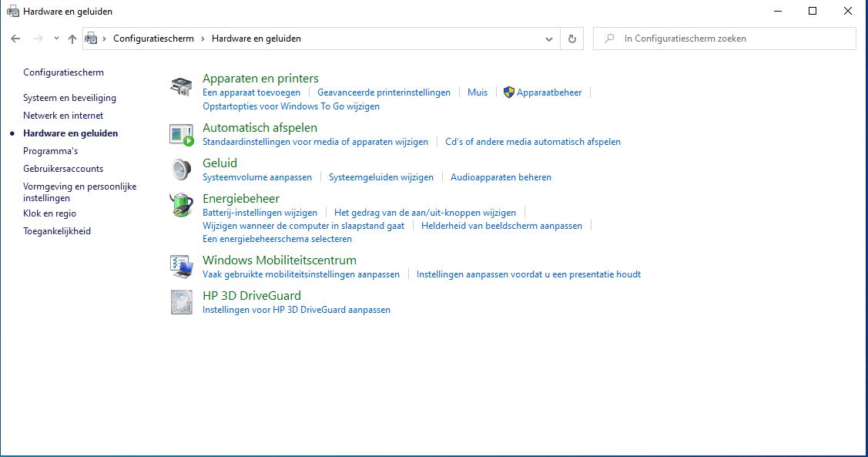Image resolution: width=868 pixels, height=457 pixels.
Task: Refresh the Configuratiescherm view
Action: (571, 39)
